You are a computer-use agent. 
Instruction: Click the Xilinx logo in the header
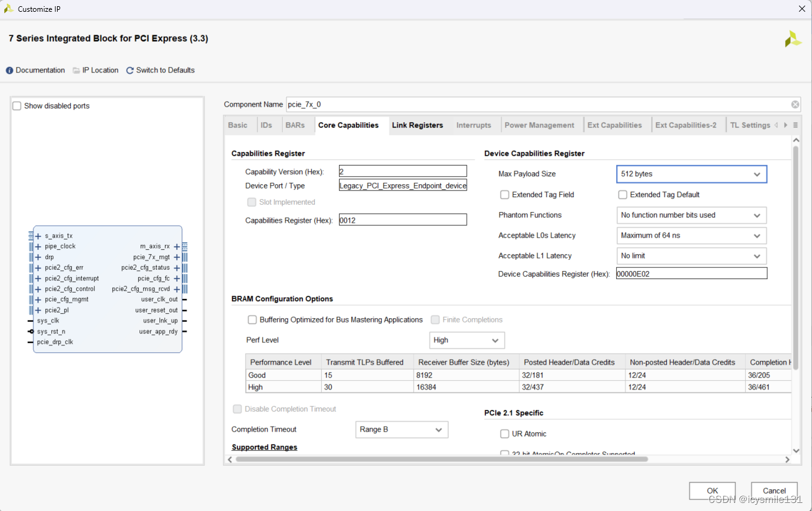point(793,39)
